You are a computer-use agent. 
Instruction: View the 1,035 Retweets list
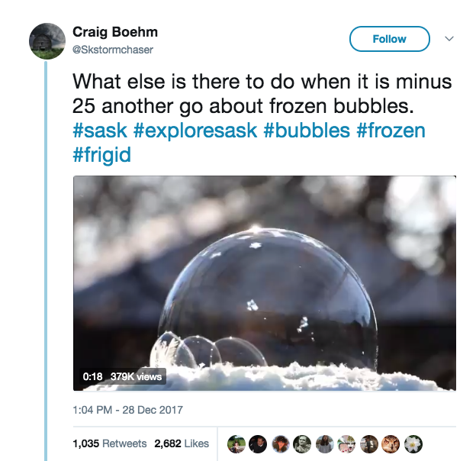coord(109,443)
